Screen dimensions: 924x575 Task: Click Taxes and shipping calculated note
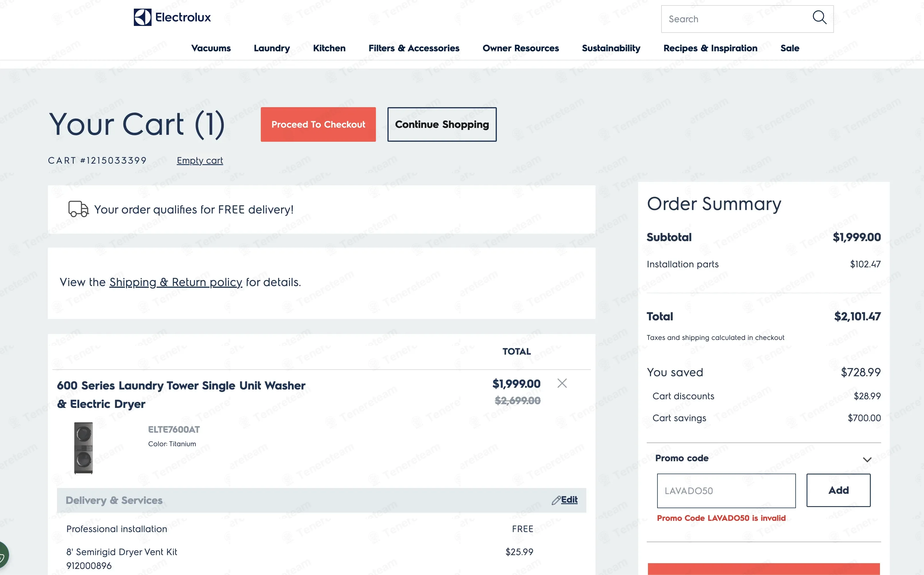point(715,338)
